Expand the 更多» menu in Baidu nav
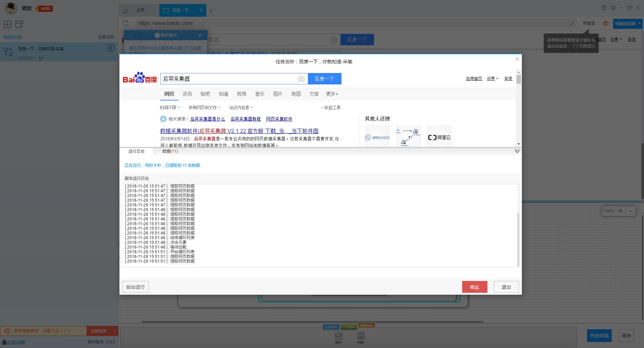 click(x=332, y=94)
